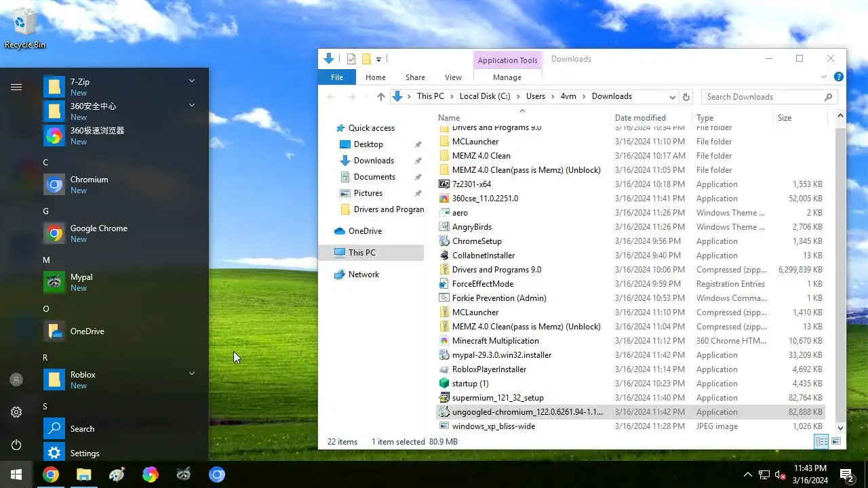Click the blue Chromium icon on taskbar
The image size is (868, 488).
point(217,474)
